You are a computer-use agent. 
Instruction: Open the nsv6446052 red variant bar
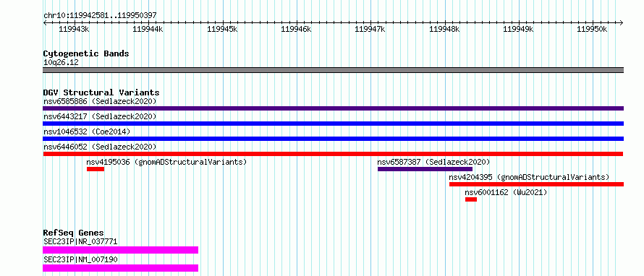[333, 154]
